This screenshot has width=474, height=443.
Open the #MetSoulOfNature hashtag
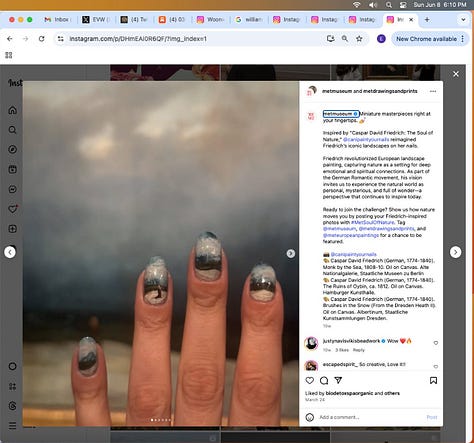373,222
